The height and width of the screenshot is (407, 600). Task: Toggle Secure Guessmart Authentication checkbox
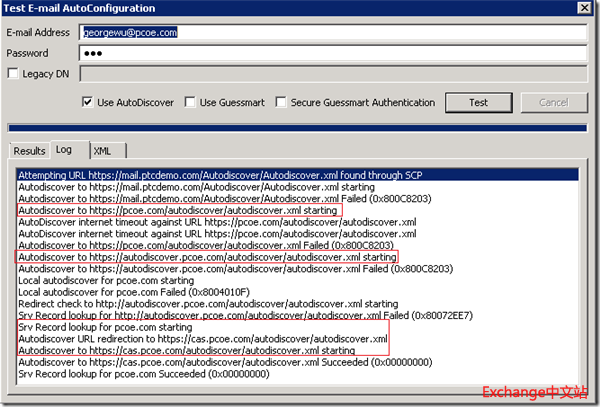pyautogui.click(x=282, y=102)
